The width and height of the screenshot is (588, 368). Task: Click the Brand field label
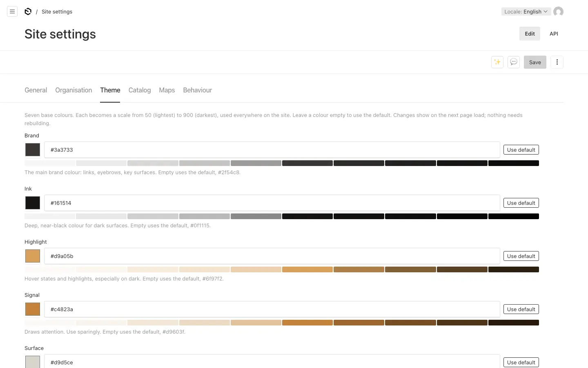(32, 135)
